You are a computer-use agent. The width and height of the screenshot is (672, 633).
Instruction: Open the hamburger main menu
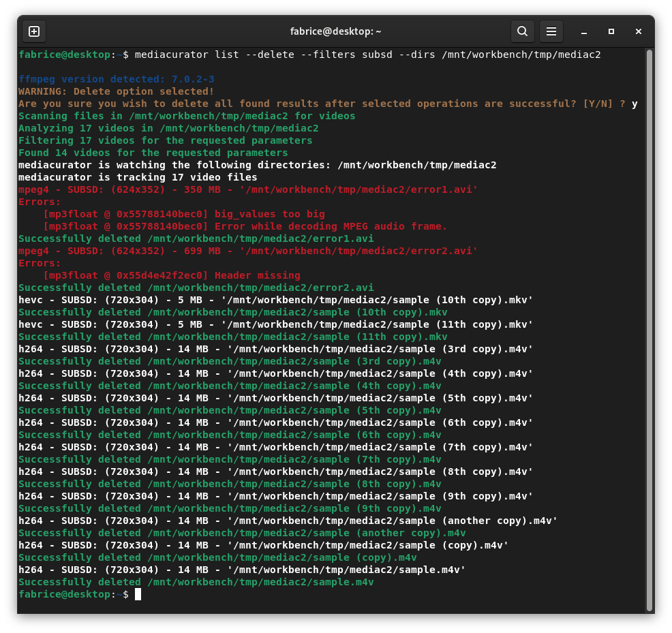click(551, 31)
